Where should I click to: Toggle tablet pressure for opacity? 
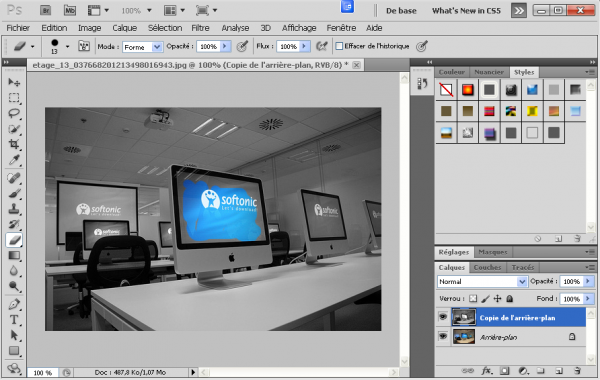(242, 46)
